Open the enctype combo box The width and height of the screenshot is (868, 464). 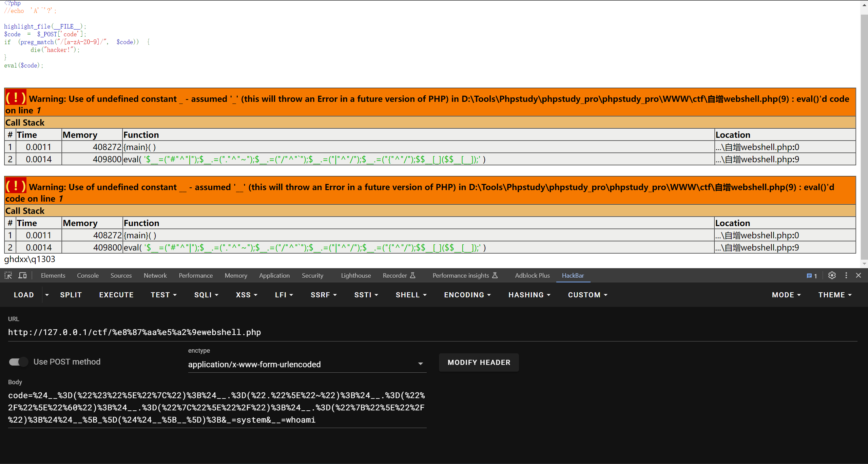coord(307,364)
